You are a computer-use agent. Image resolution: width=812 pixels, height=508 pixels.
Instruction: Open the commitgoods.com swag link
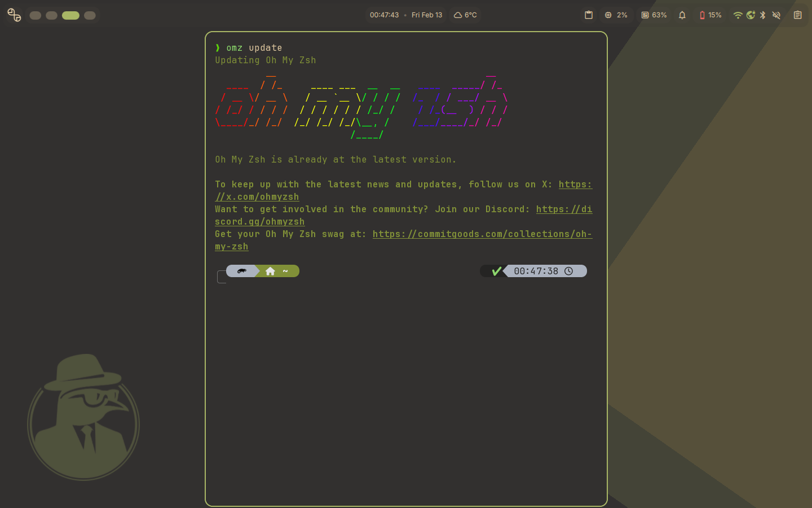pos(482,234)
